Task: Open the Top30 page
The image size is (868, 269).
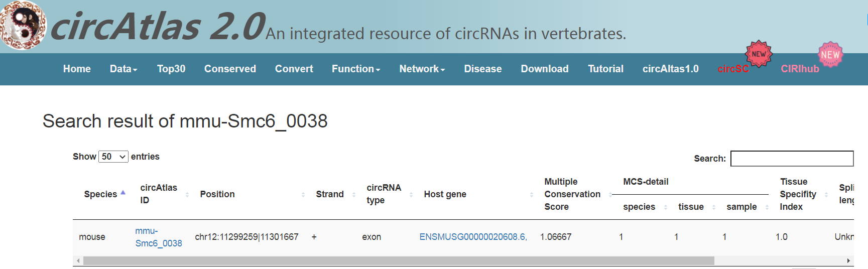Action: click(x=171, y=69)
